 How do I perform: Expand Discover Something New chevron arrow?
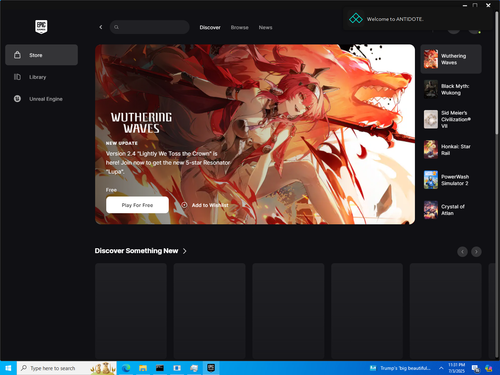pyautogui.click(x=185, y=251)
